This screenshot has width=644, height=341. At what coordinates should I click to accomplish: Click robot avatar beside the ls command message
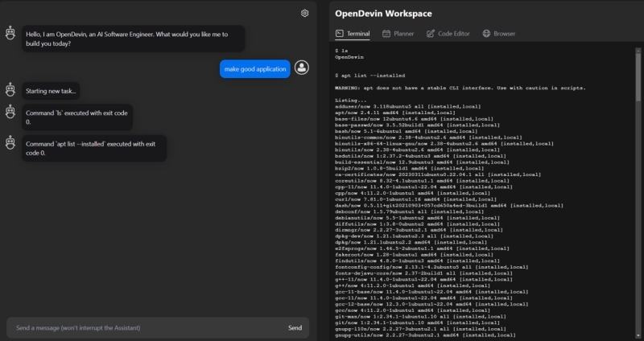(x=10, y=112)
